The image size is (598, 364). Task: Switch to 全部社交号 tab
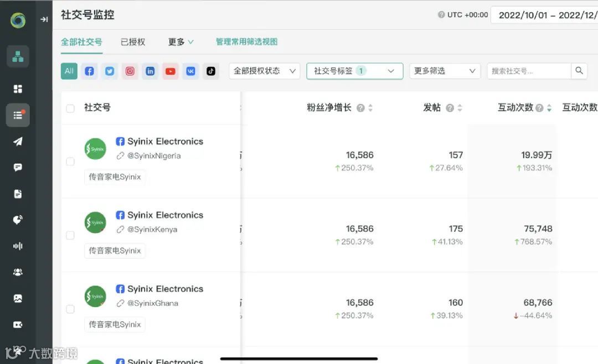point(81,42)
